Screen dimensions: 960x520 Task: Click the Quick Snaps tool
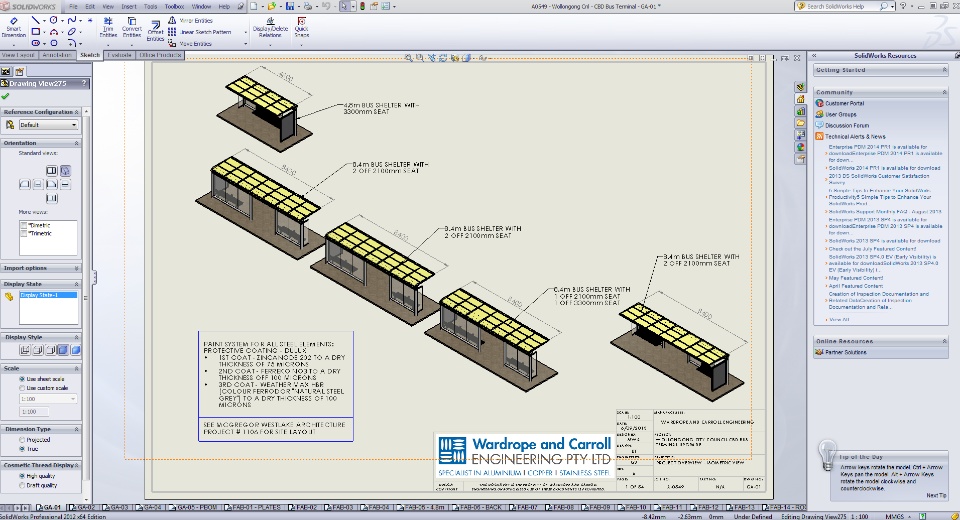tap(301, 27)
